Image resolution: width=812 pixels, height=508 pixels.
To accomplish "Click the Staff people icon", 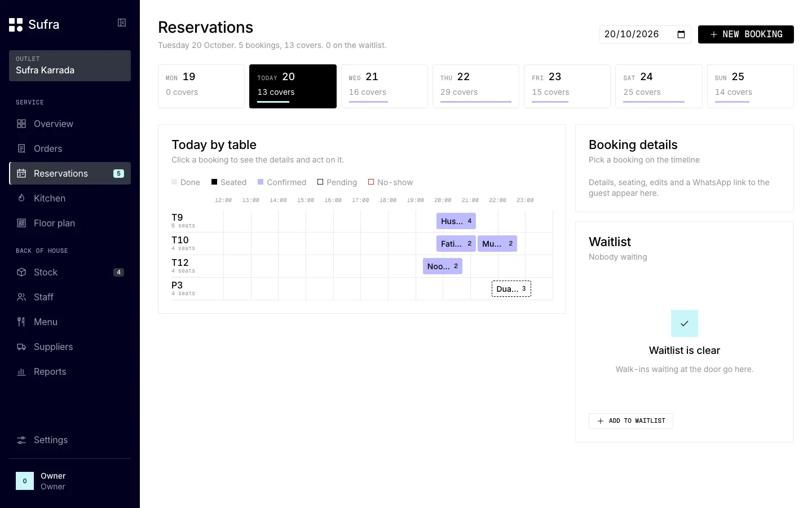I will (21, 297).
